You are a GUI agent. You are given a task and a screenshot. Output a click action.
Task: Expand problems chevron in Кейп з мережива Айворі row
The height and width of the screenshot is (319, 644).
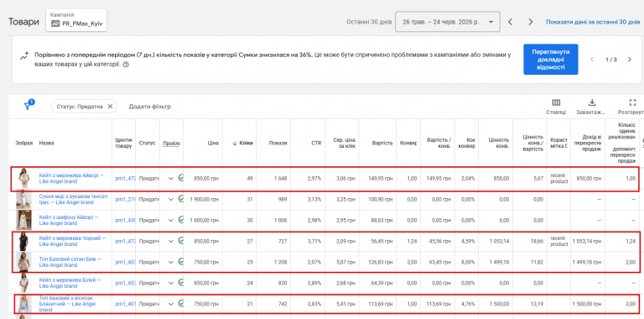click(171, 179)
